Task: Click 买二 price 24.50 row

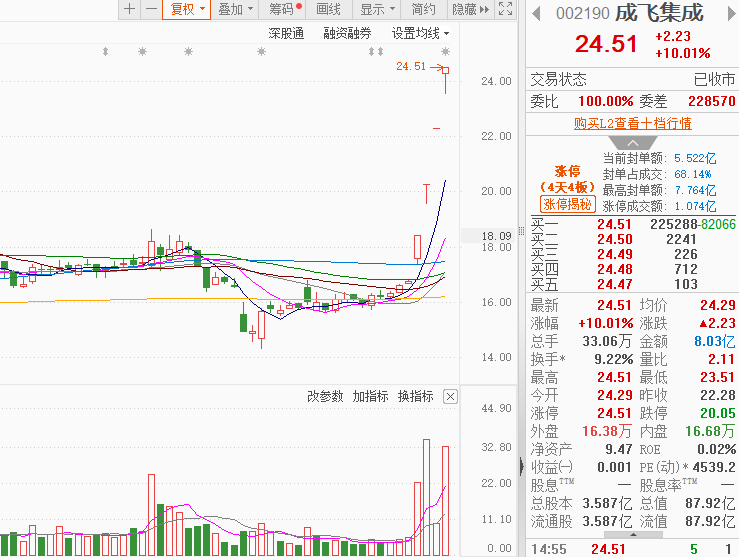Action: pyautogui.click(x=632, y=239)
